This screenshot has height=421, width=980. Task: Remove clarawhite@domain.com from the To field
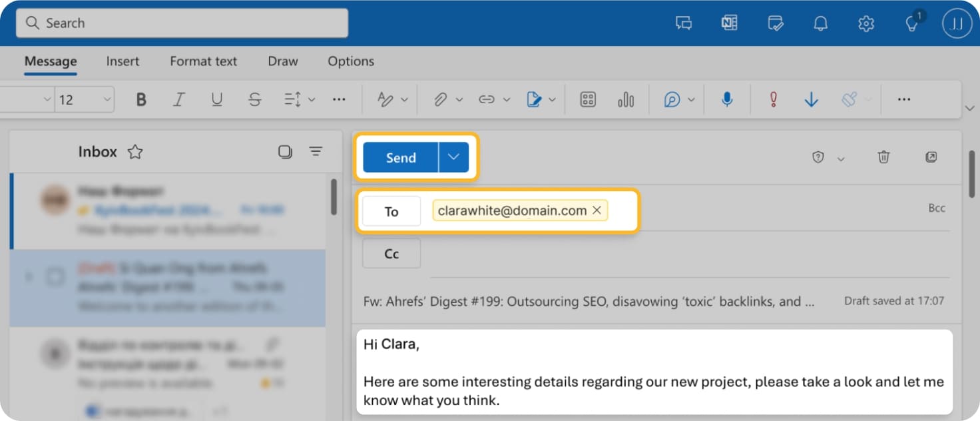coord(597,210)
